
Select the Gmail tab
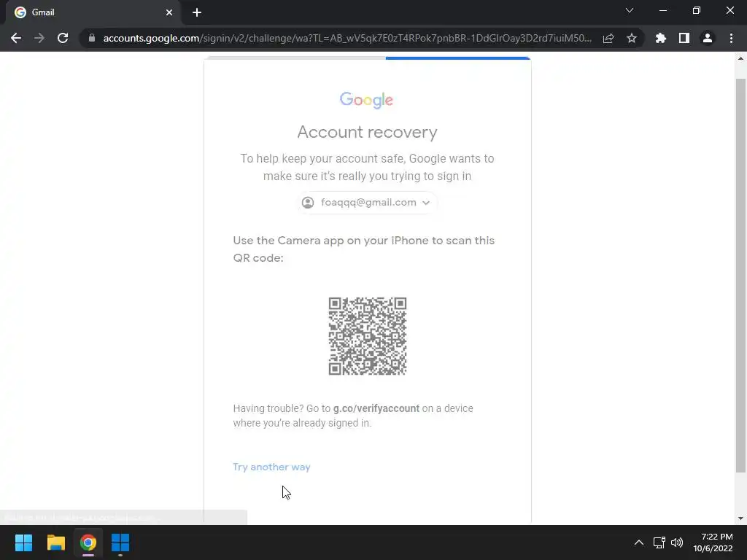click(x=93, y=12)
